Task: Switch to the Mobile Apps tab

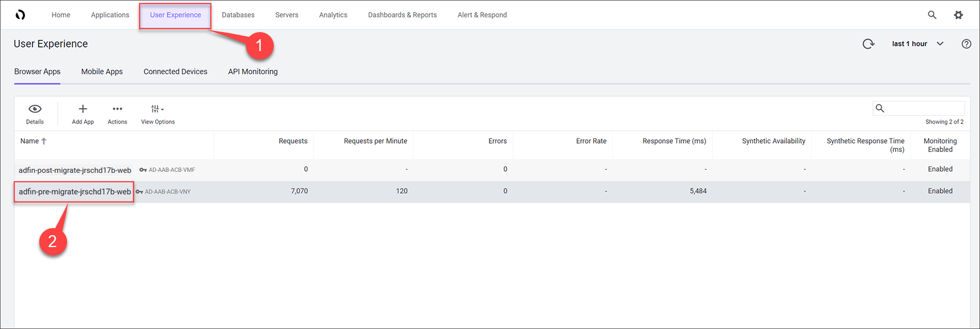Action: [102, 72]
